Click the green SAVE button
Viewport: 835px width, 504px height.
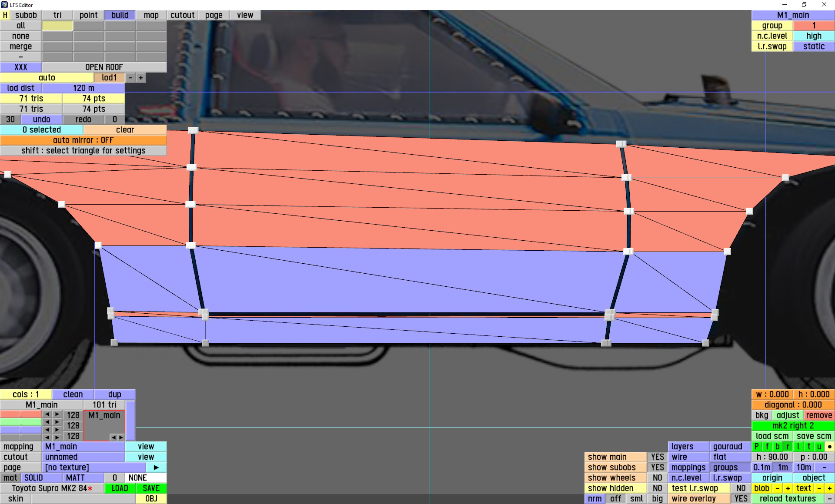point(151,488)
